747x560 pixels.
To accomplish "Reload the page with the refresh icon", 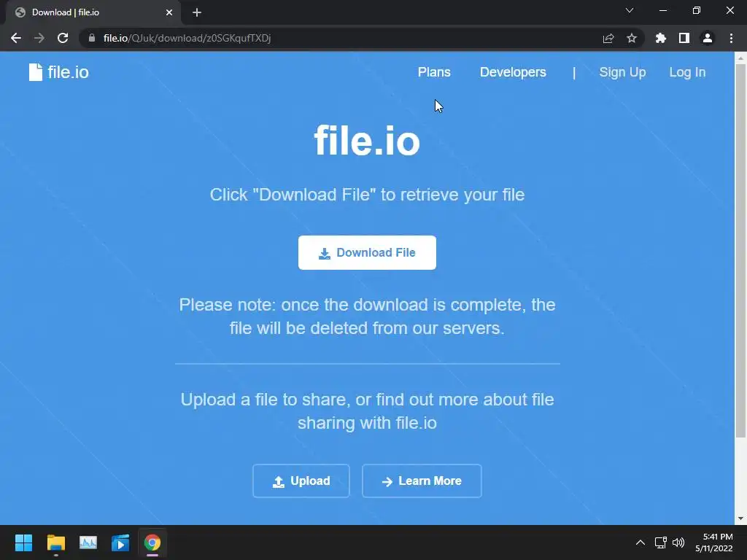I will [x=63, y=38].
